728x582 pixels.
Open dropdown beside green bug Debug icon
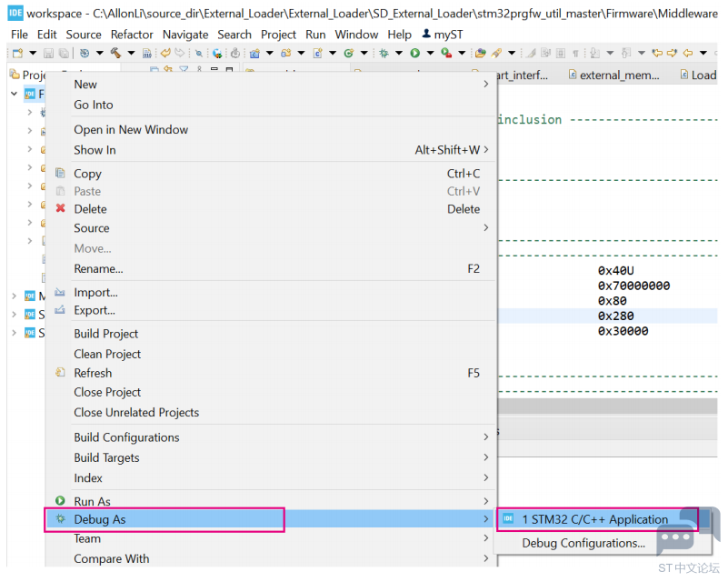pos(399,53)
